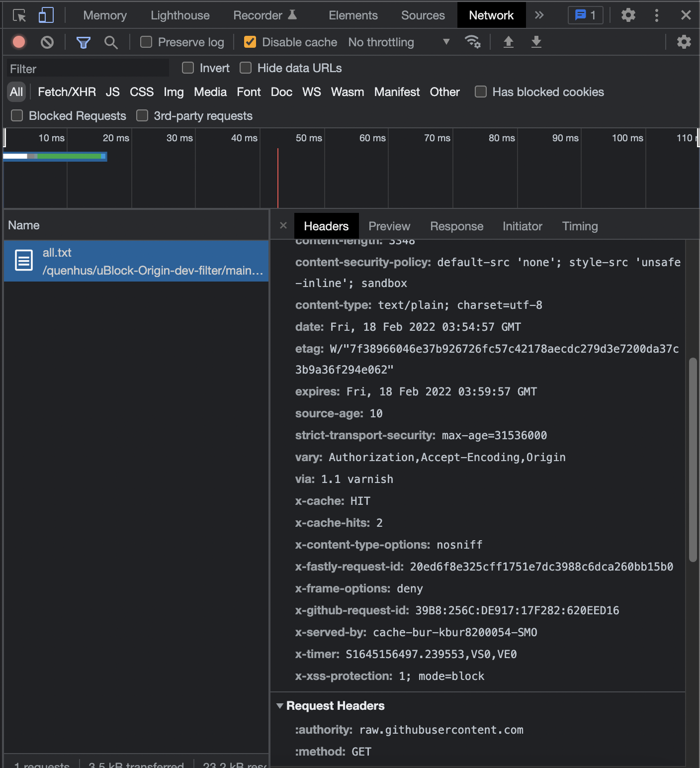Select the content-type text/plain header
The height and width of the screenshot is (768, 700).
(x=419, y=305)
